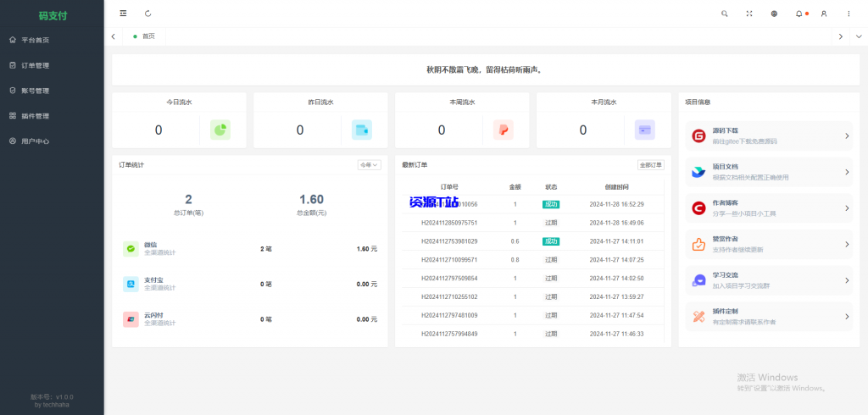
Task: Click the Alipay payment icon
Action: pyautogui.click(x=131, y=285)
